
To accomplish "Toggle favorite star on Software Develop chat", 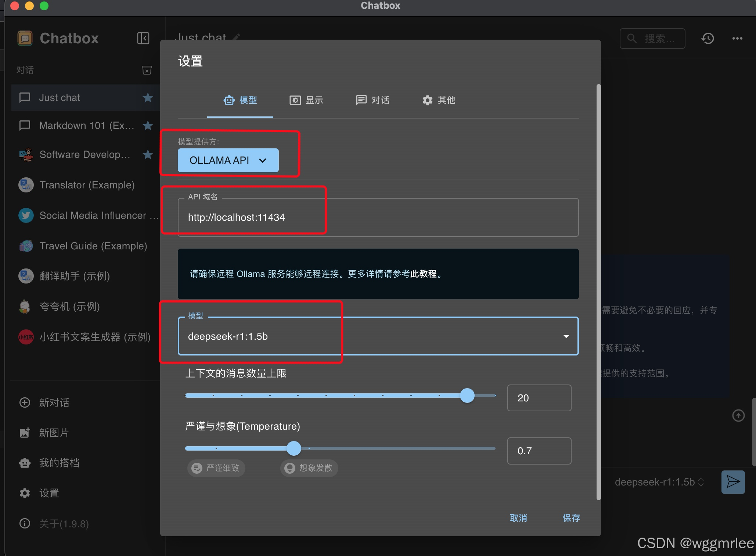I will pyautogui.click(x=147, y=155).
